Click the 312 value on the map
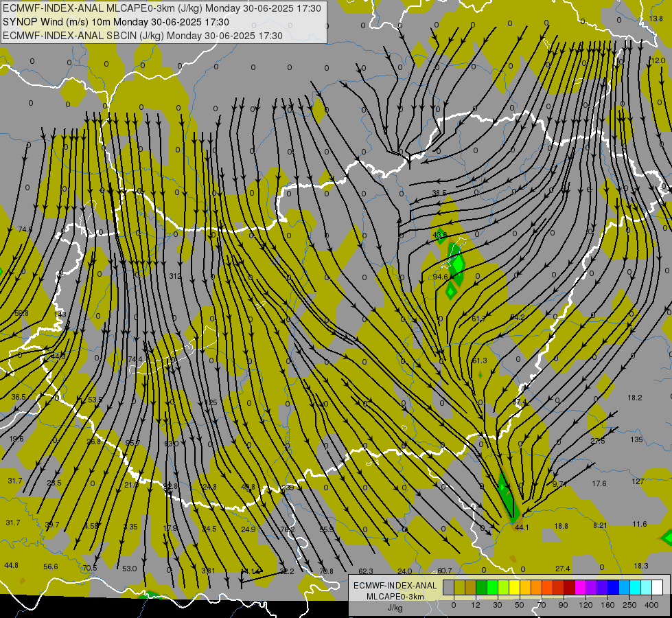Viewport: 672px width, 618px height. (x=175, y=276)
